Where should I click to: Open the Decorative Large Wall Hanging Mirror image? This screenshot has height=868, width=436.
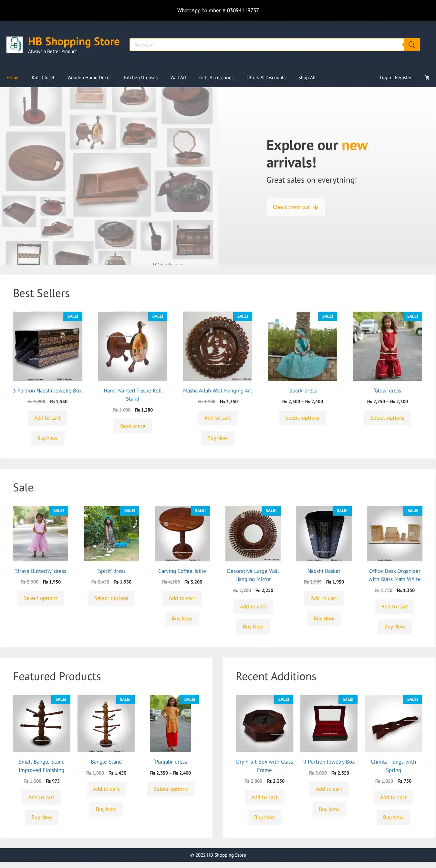[x=253, y=533]
